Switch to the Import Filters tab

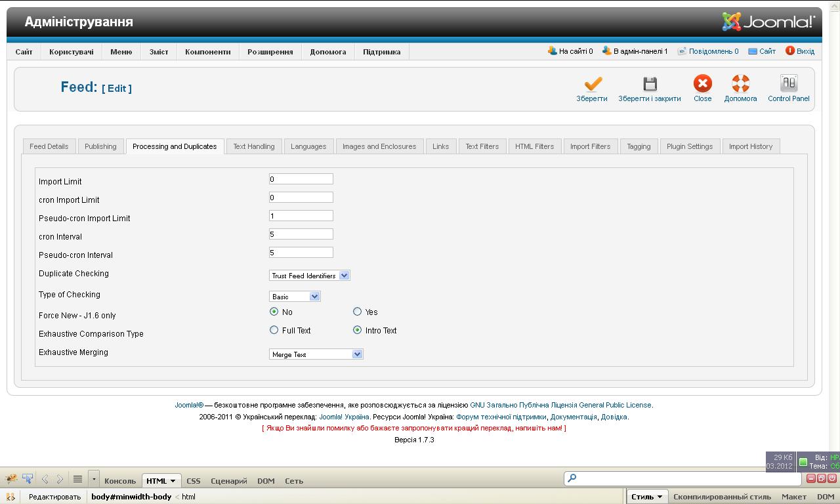coord(591,146)
